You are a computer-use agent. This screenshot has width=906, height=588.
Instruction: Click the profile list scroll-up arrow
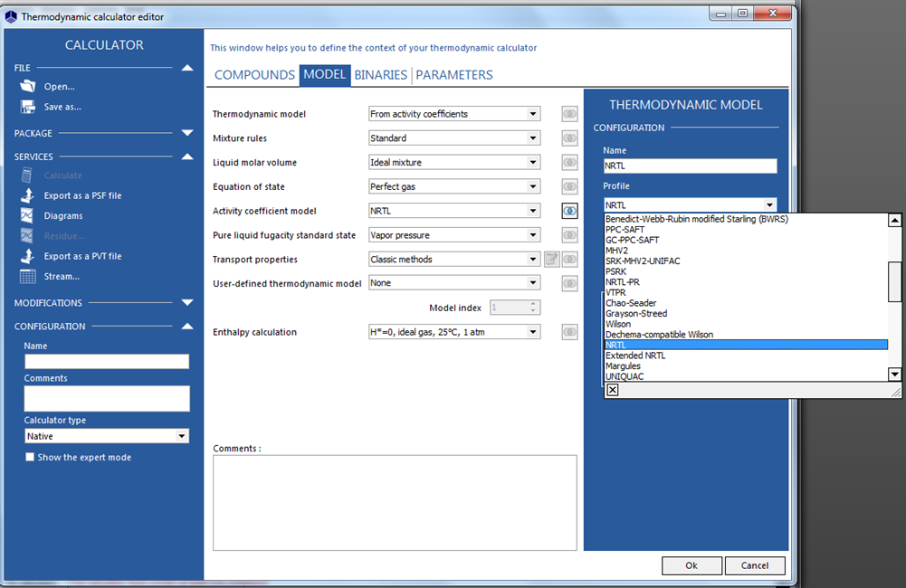(x=894, y=220)
